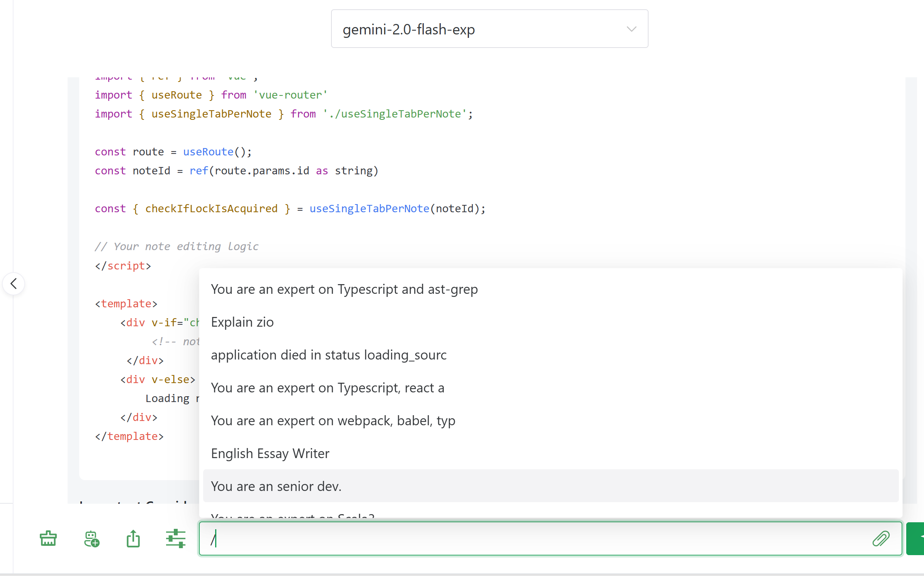
Task: Click the paperclip attachment icon
Action: (881, 539)
